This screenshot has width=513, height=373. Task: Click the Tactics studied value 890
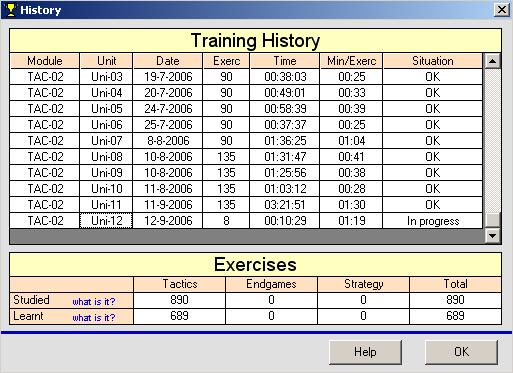[x=179, y=300]
